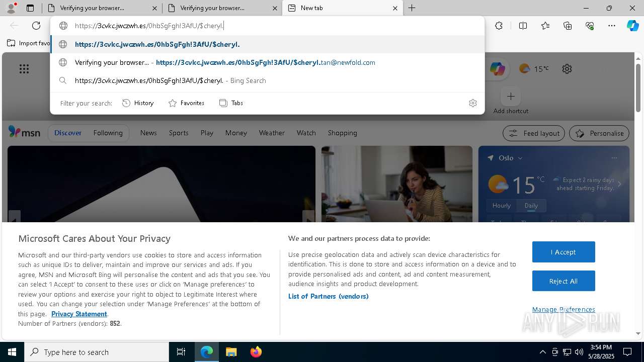The width and height of the screenshot is (644, 362).
Task: Show next weather forecast with arrow
Action: (619, 184)
